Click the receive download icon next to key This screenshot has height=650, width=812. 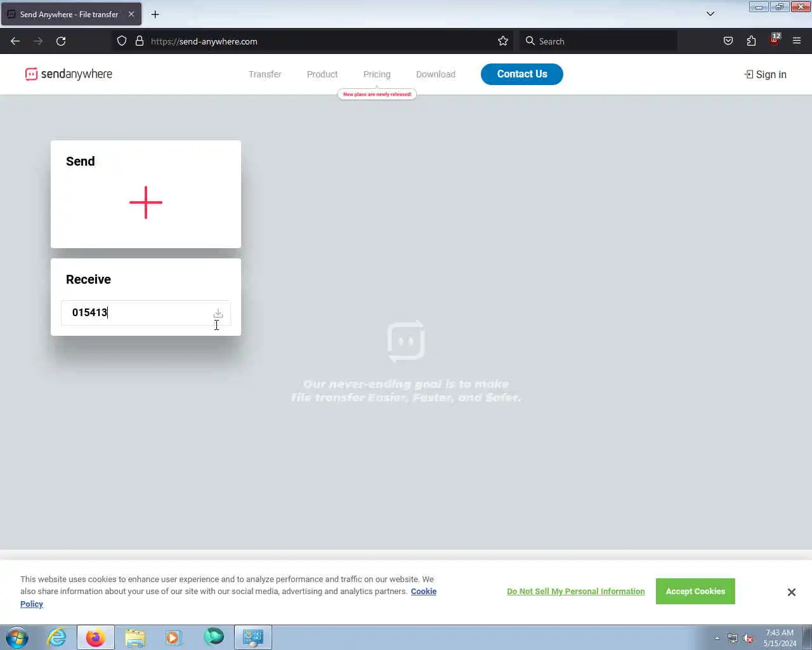[x=218, y=314]
